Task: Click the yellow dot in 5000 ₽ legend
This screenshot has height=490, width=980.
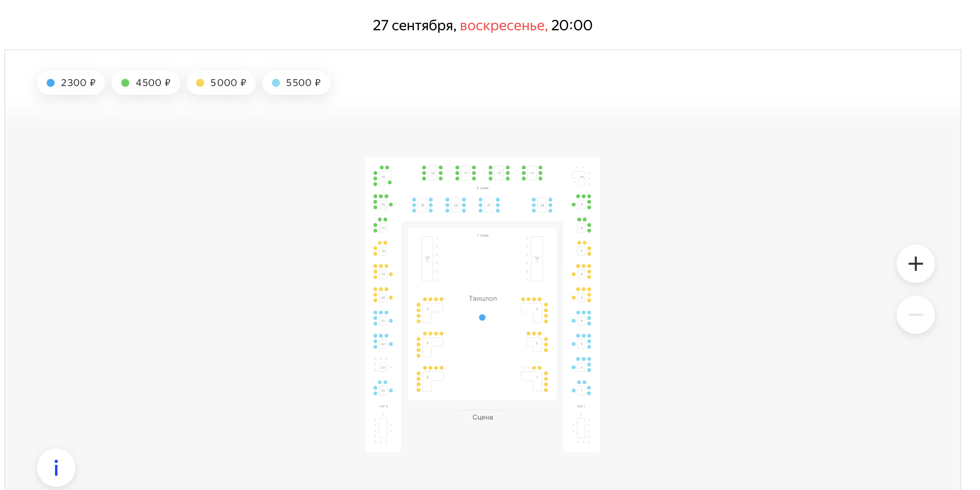Action: [200, 83]
